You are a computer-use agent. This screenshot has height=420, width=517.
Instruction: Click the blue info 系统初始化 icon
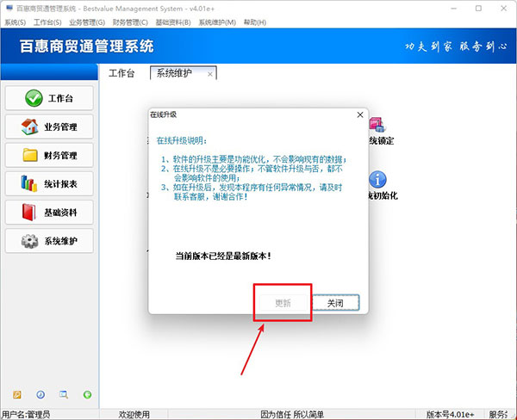click(378, 180)
